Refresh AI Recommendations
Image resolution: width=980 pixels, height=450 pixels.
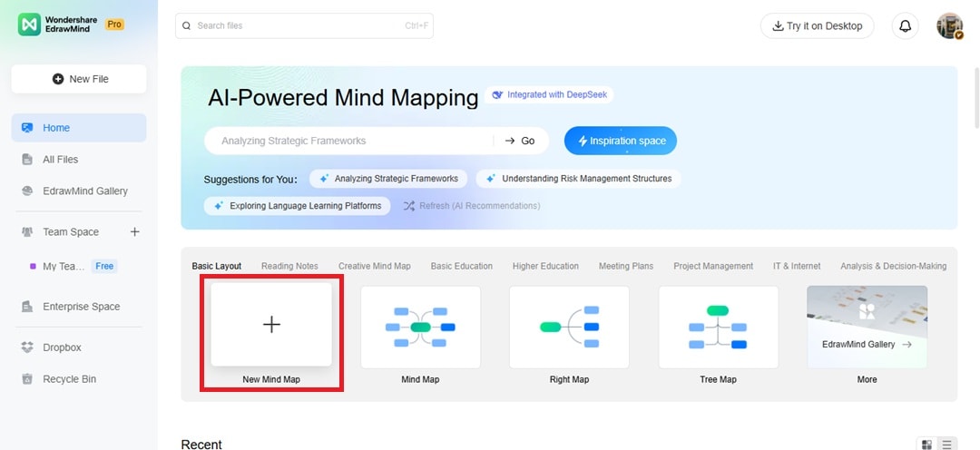tap(472, 206)
